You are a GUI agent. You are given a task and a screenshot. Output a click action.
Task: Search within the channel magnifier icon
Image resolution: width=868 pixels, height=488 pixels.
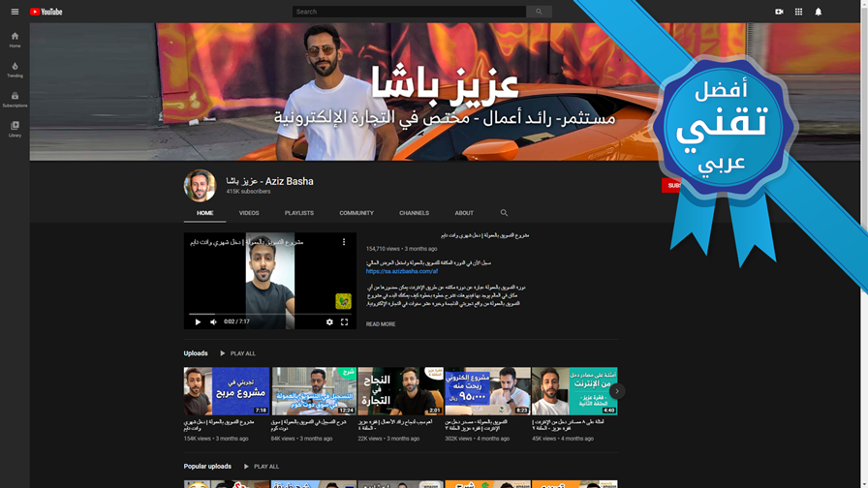pyautogui.click(x=504, y=212)
